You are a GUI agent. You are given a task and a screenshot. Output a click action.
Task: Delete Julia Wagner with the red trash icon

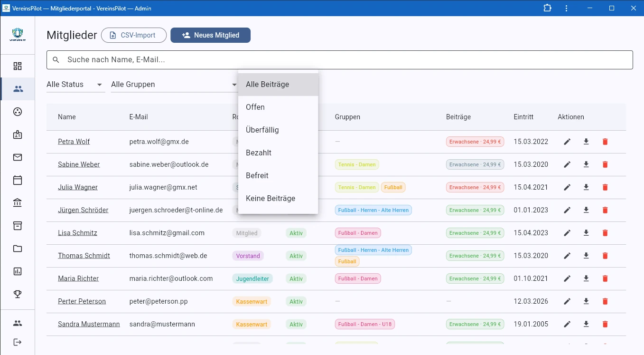click(605, 187)
